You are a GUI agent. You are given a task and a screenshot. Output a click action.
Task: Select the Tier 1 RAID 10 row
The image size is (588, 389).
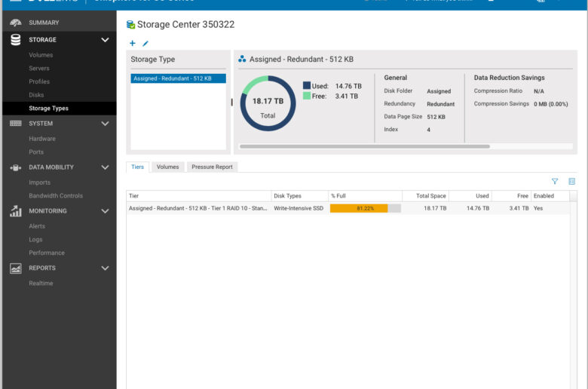(x=348, y=208)
